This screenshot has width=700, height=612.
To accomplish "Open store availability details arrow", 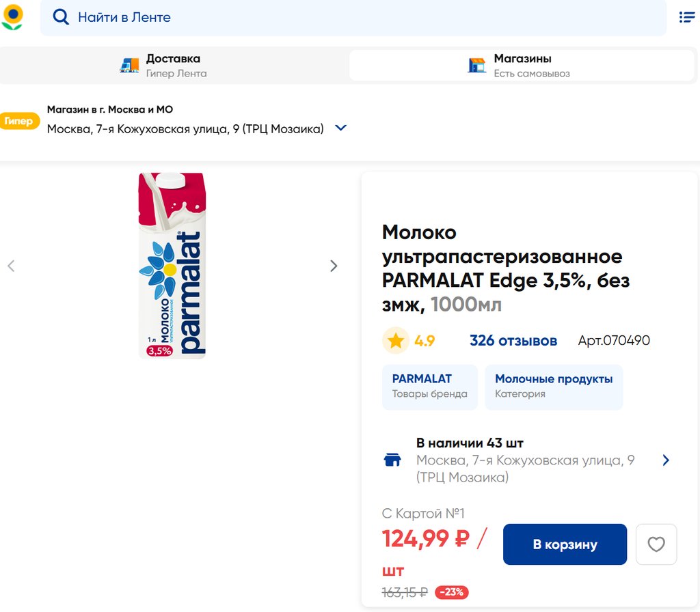I will coord(666,460).
